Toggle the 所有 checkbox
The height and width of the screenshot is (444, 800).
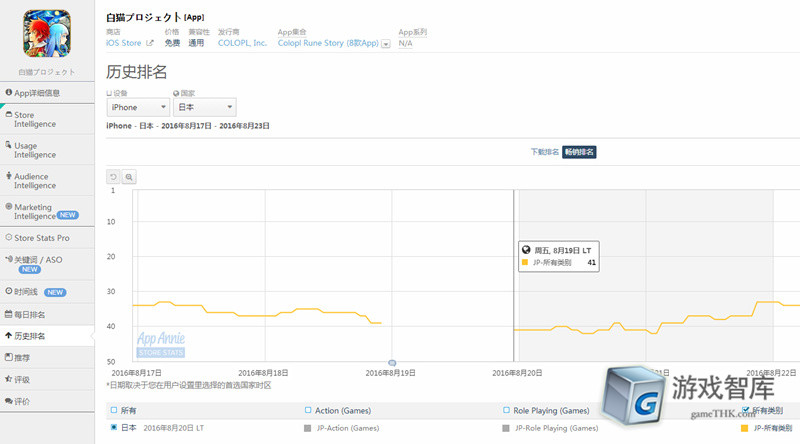tap(114, 410)
